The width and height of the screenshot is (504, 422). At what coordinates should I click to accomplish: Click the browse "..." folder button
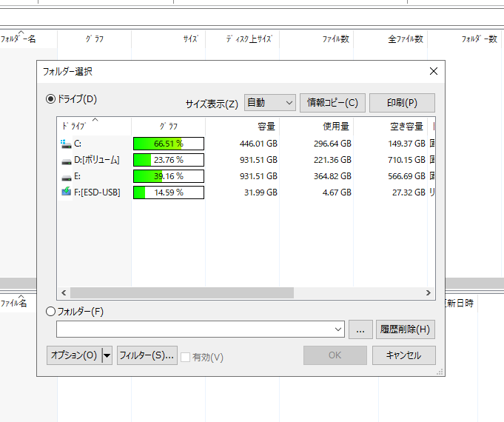pos(360,329)
